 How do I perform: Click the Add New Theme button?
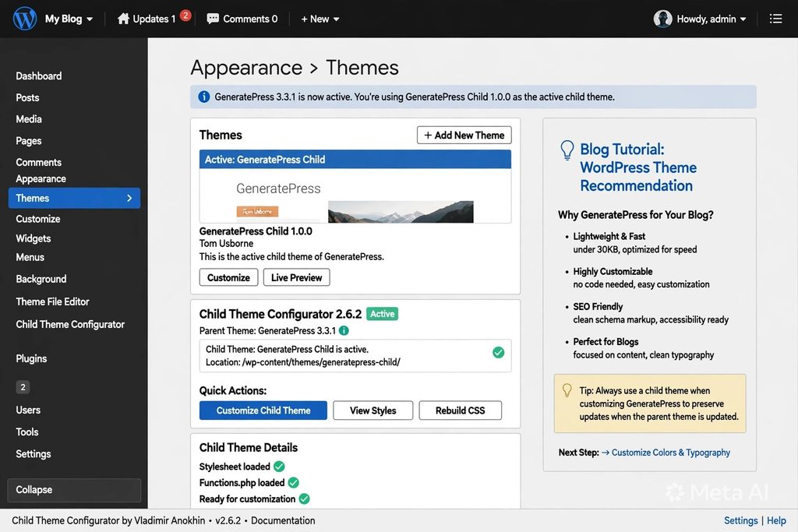(x=464, y=136)
